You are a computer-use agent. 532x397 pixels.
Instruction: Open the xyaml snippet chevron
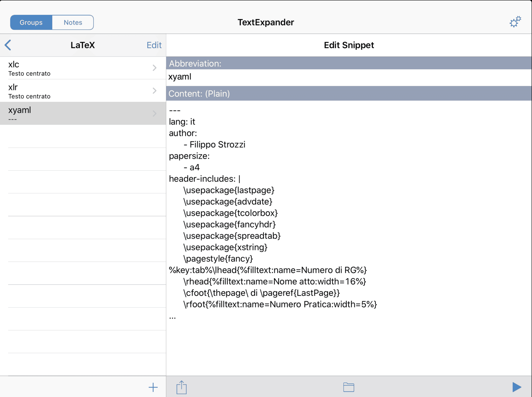(154, 113)
